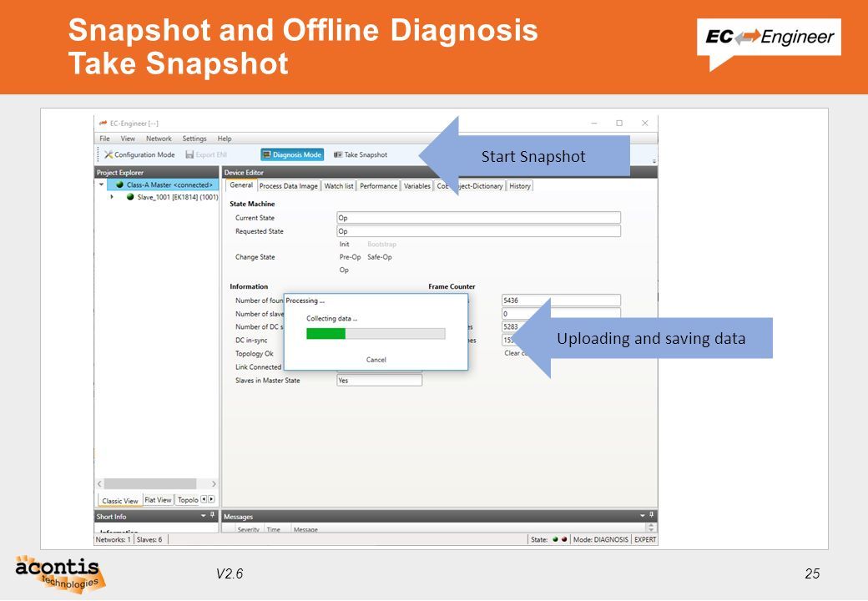Open the Performance tab

coord(379,186)
